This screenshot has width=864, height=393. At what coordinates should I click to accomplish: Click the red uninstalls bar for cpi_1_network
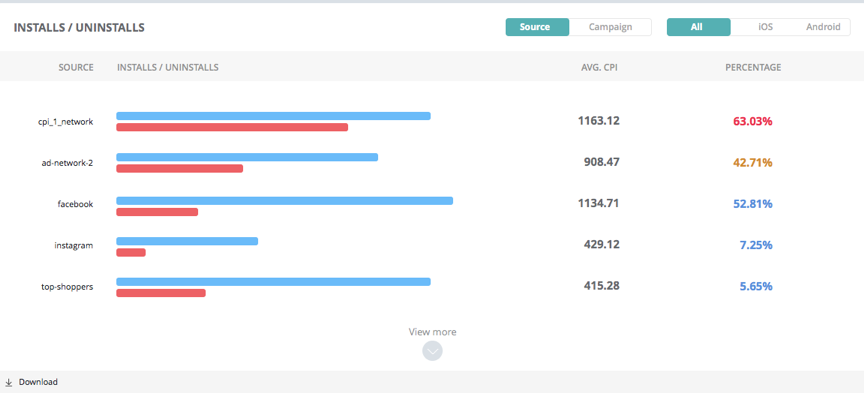[x=232, y=127]
